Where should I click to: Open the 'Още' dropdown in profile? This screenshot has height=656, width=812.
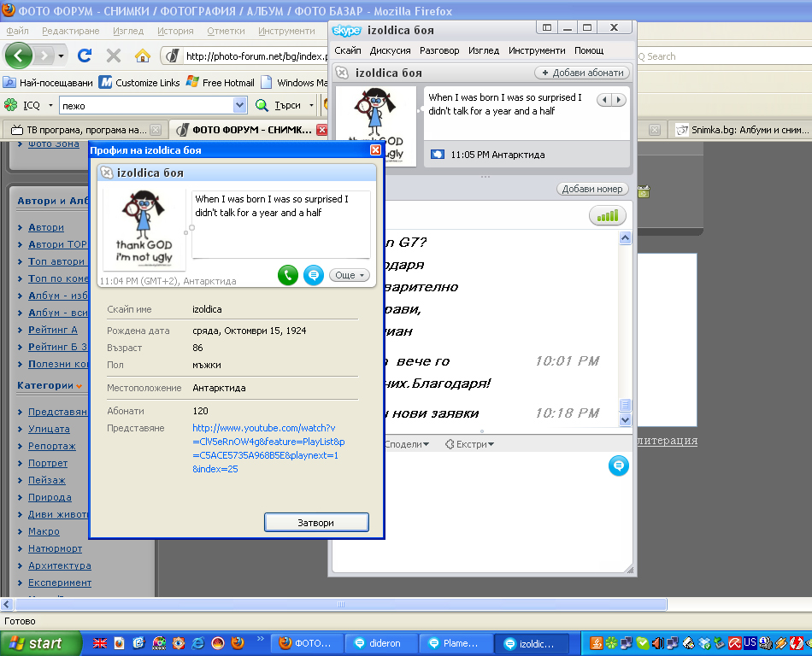point(350,275)
